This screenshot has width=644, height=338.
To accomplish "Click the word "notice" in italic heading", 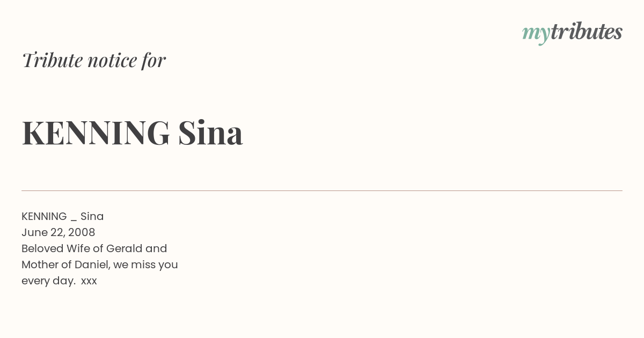I will [x=112, y=61].
